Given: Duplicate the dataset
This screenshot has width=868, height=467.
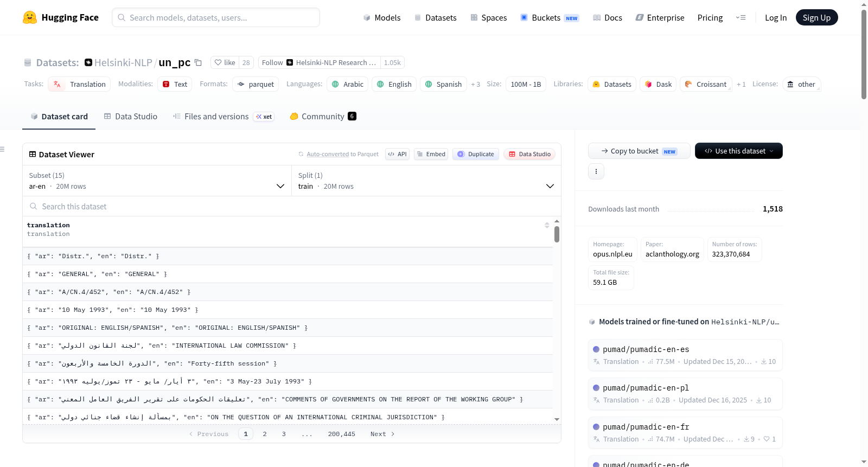Looking at the screenshot, I should point(476,154).
